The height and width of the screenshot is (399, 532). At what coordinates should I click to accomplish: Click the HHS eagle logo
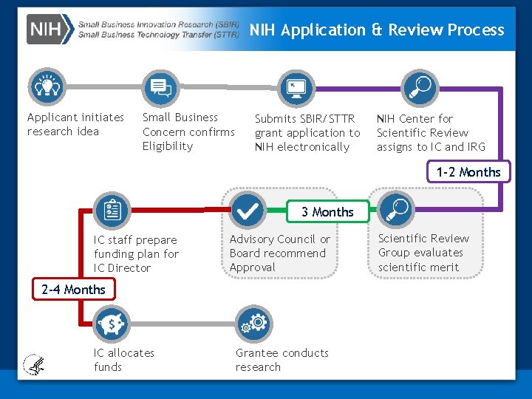(x=33, y=365)
